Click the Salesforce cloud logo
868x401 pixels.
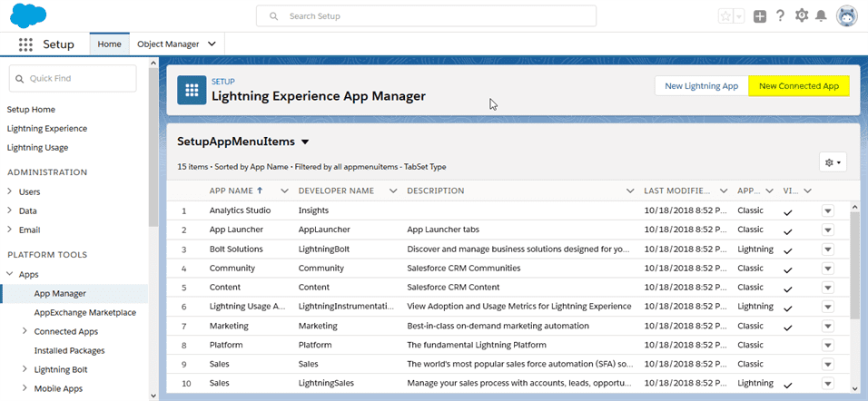click(27, 15)
